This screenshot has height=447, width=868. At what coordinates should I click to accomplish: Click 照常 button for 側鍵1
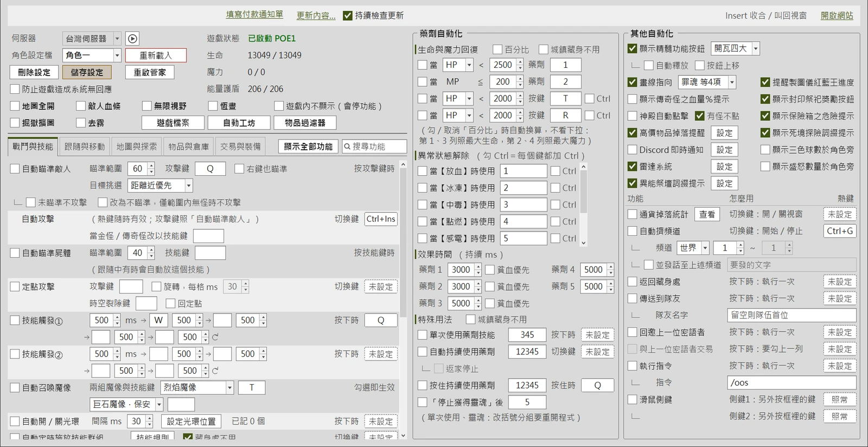tap(840, 399)
